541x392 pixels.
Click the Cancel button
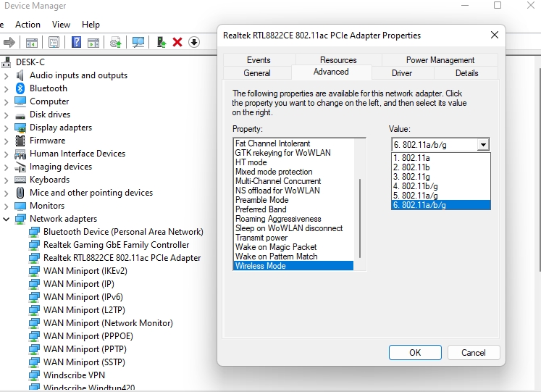tap(474, 353)
